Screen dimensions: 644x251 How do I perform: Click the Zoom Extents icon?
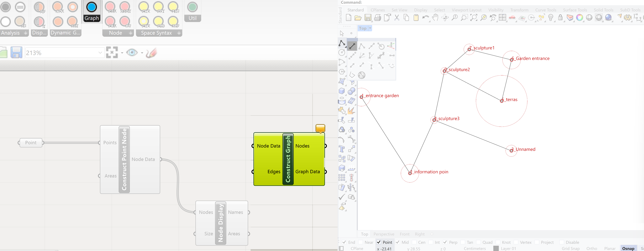coord(474,17)
